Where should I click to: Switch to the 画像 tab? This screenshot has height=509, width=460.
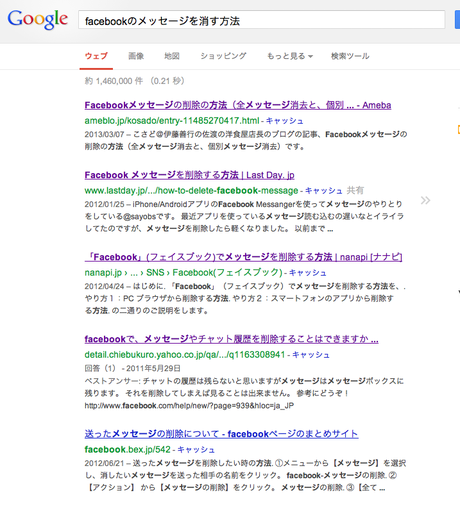pos(136,56)
